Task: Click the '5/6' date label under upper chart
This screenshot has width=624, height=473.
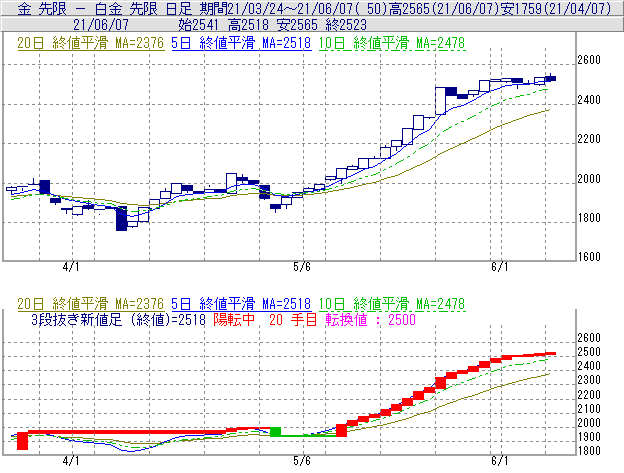Action: click(x=302, y=267)
